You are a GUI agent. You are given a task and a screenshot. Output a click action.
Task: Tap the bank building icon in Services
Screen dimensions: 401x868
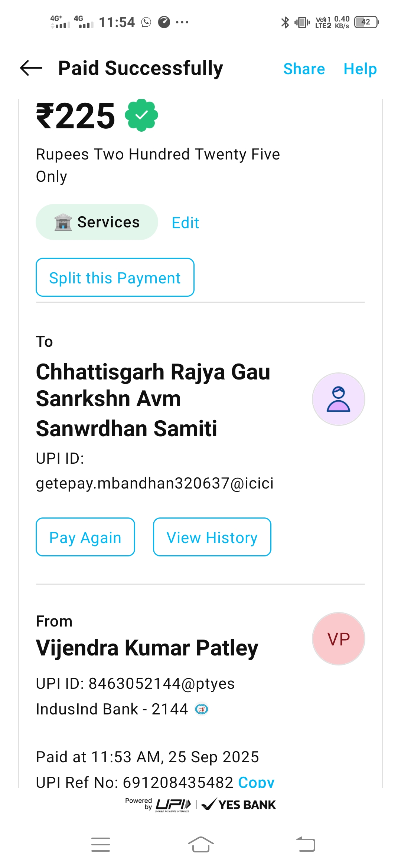(x=63, y=222)
